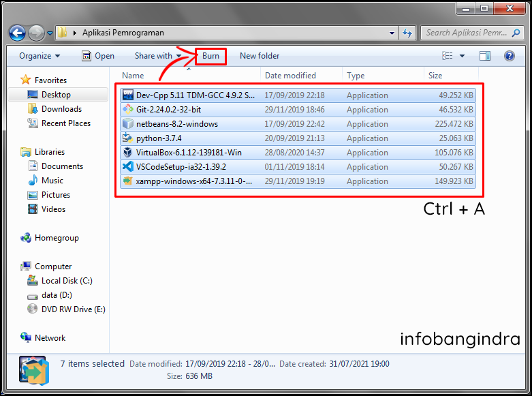This screenshot has height=396, width=532.
Task: Click Computer in navigation pane
Action: [53, 266]
